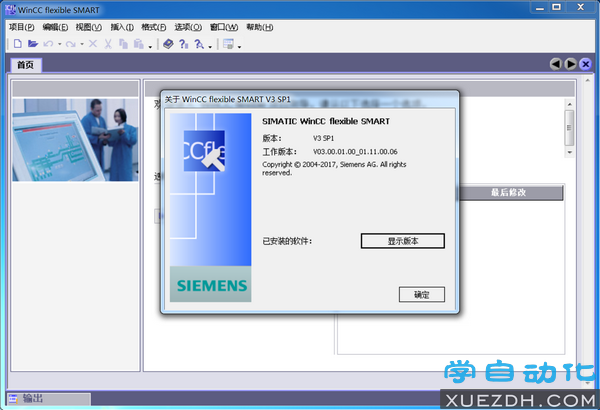Click the text SIMATIC WinCC flexible SMART

(326, 121)
